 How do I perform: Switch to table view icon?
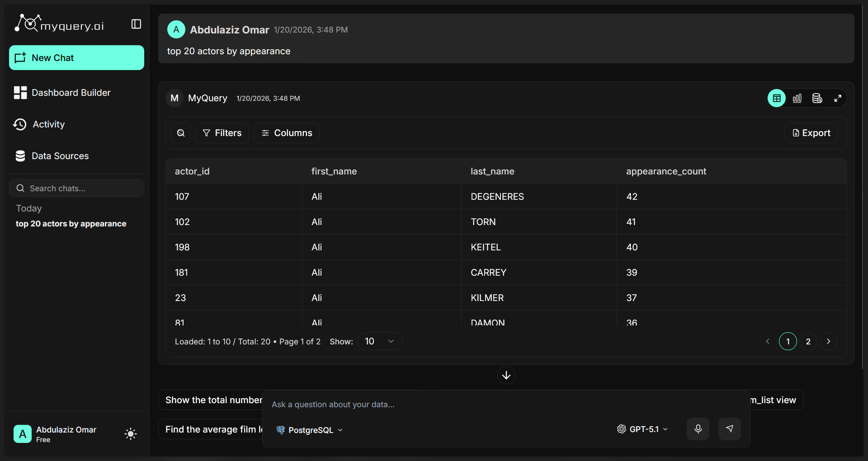tap(777, 98)
